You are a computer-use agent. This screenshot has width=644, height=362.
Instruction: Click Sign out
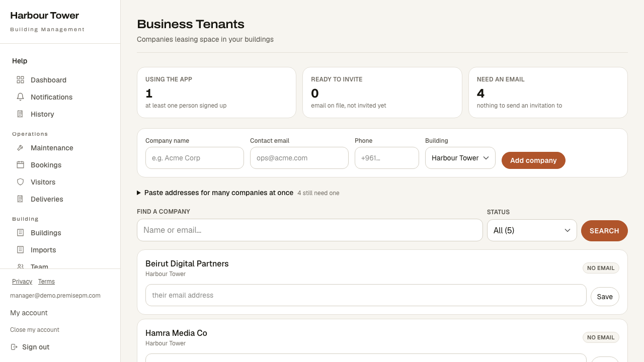[30, 347]
